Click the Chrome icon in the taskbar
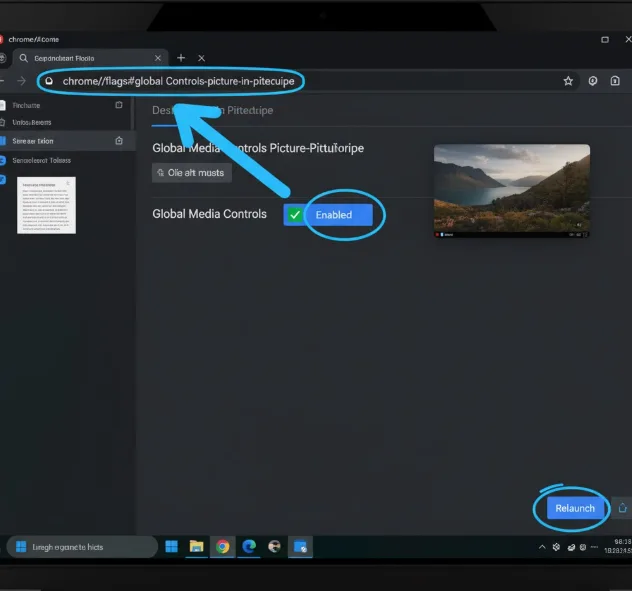 (222, 546)
